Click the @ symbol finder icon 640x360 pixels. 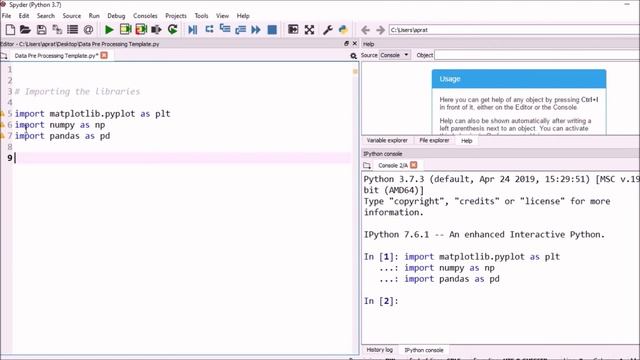[x=88, y=29]
